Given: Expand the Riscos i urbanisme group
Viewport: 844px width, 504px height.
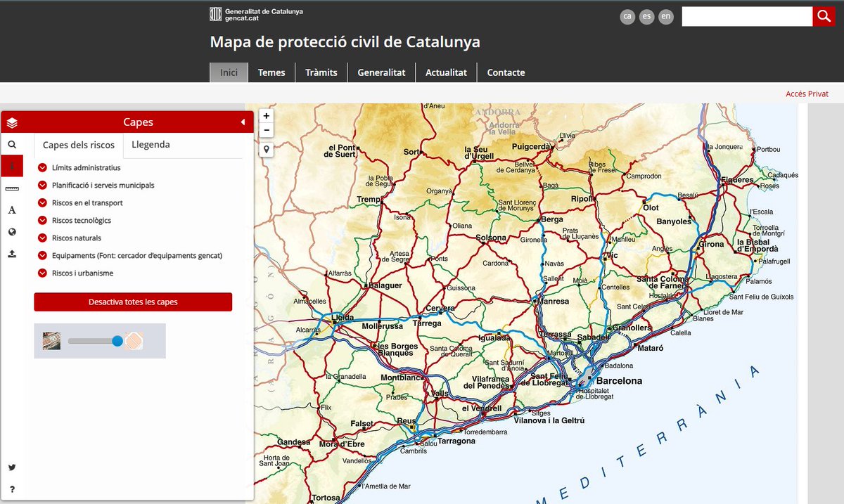Looking at the screenshot, I should (42, 273).
